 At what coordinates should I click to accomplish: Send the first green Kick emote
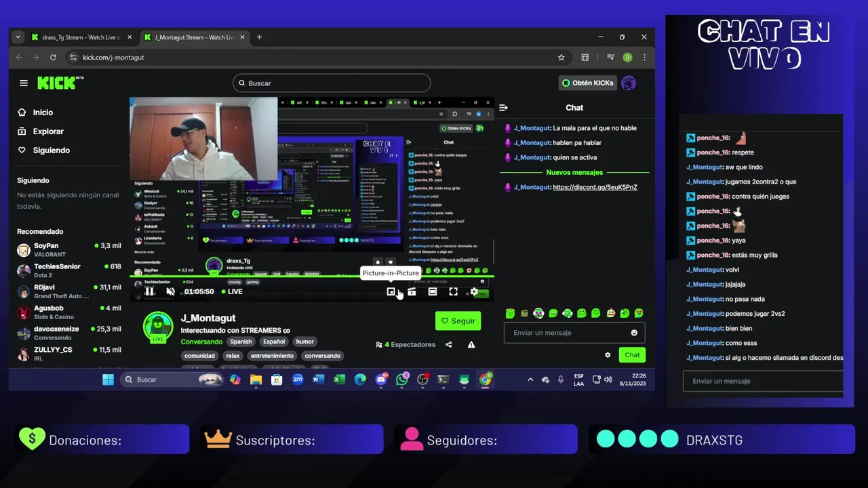click(x=510, y=313)
